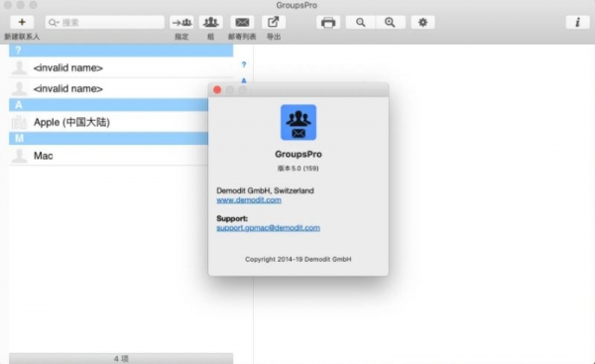
Task: Open the groups people icon
Action: tap(211, 23)
